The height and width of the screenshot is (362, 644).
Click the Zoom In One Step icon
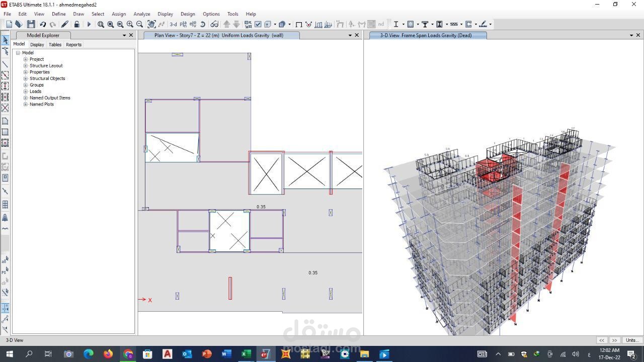130,24
